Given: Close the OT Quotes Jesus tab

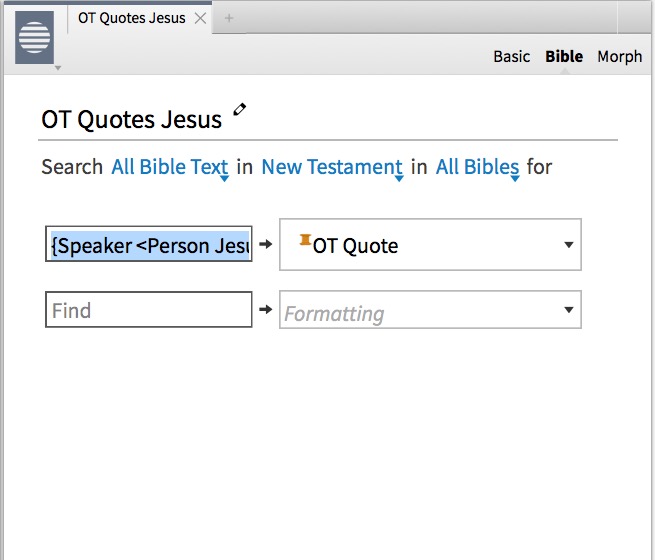Looking at the screenshot, I should [201, 18].
